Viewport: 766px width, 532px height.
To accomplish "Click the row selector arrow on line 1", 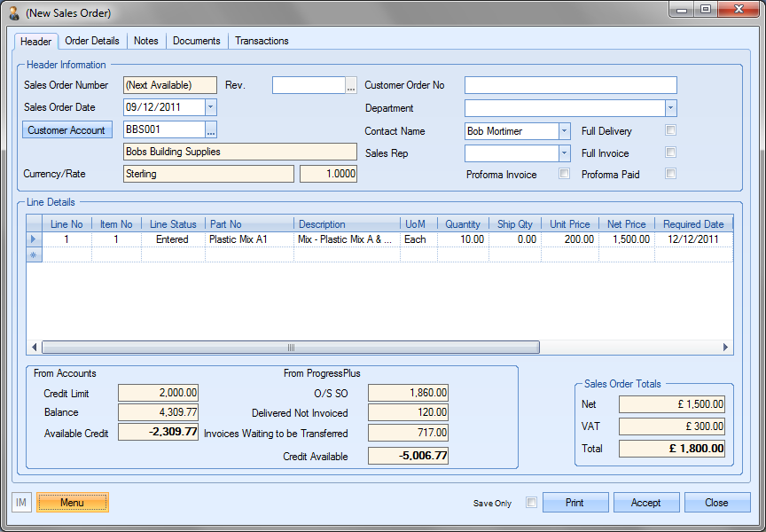I will tap(35, 239).
